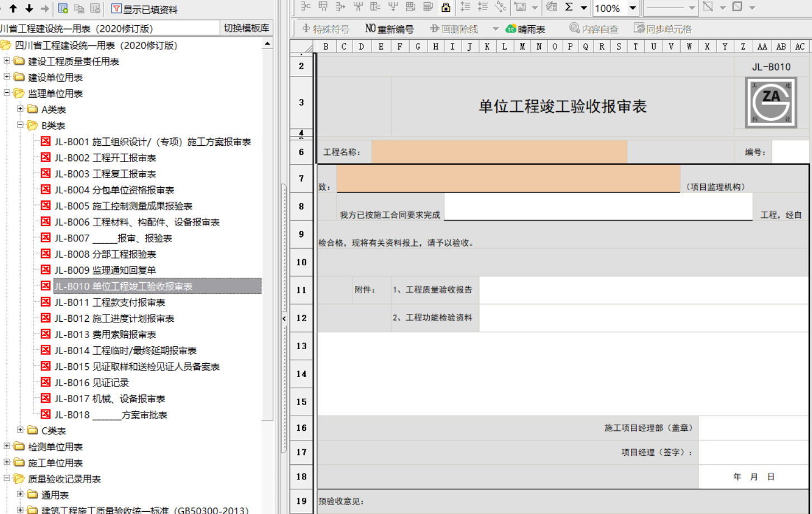812x514 pixels.
Task: Click the first merge cells icon
Action: pos(306,7)
